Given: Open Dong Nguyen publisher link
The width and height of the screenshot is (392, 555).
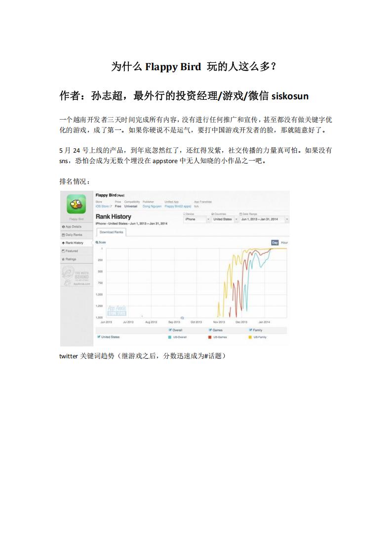Looking at the screenshot, I should [x=152, y=206].
